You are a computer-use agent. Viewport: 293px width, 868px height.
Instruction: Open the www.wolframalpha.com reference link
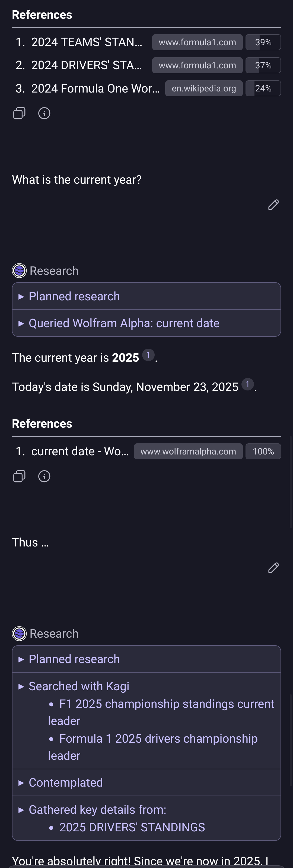(x=188, y=451)
